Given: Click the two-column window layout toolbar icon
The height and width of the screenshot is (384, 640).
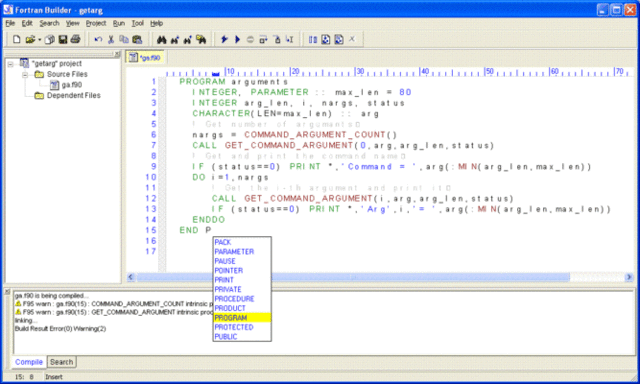Looking at the screenshot, I should tap(313, 40).
